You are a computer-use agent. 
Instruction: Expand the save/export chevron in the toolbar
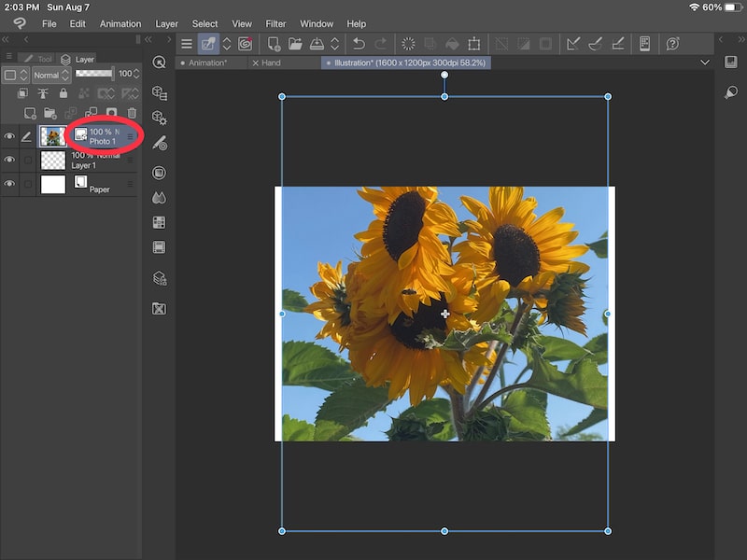point(334,44)
